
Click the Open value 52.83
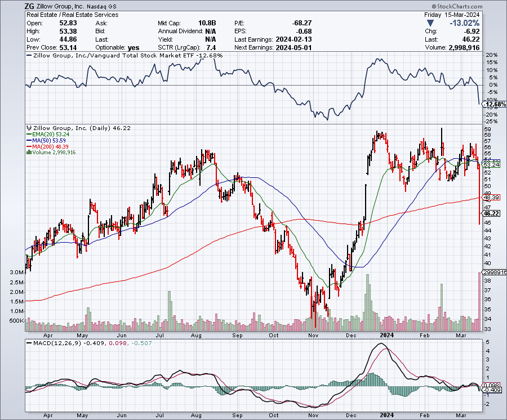(x=68, y=23)
